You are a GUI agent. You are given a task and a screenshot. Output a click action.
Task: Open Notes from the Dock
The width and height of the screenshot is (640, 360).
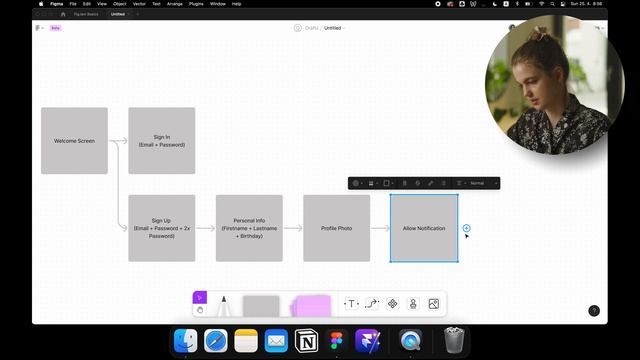click(x=246, y=340)
